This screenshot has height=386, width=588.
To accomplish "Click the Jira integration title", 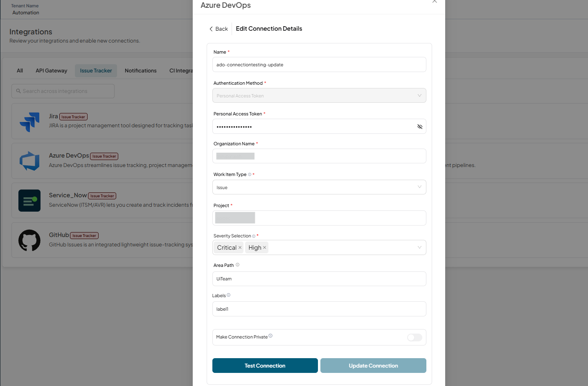I will pyautogui.click(x=53, y=116).
